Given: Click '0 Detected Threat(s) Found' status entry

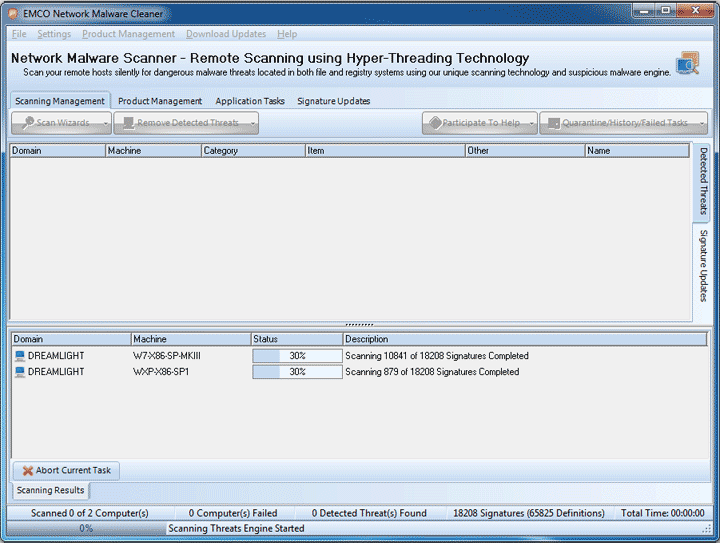Looking at the screenshot, I should [369, 513].
